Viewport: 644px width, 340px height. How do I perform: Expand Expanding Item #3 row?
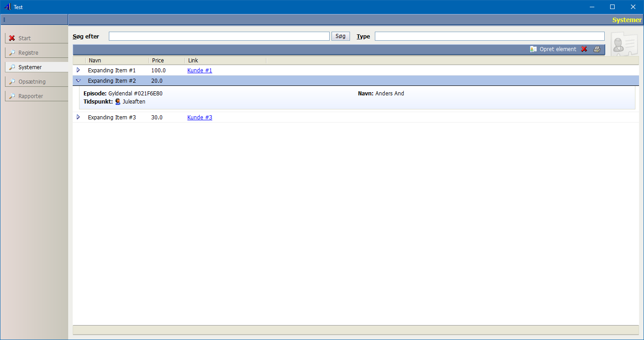coord(78,117)
